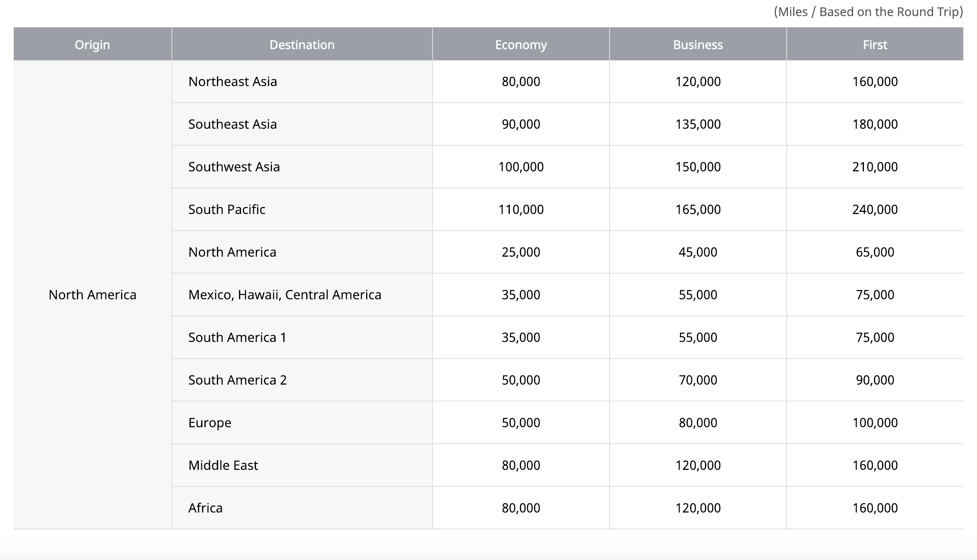977x560 pixels.
Task: Click South Pacific Economy value 110,000
Action: (521, 209)
